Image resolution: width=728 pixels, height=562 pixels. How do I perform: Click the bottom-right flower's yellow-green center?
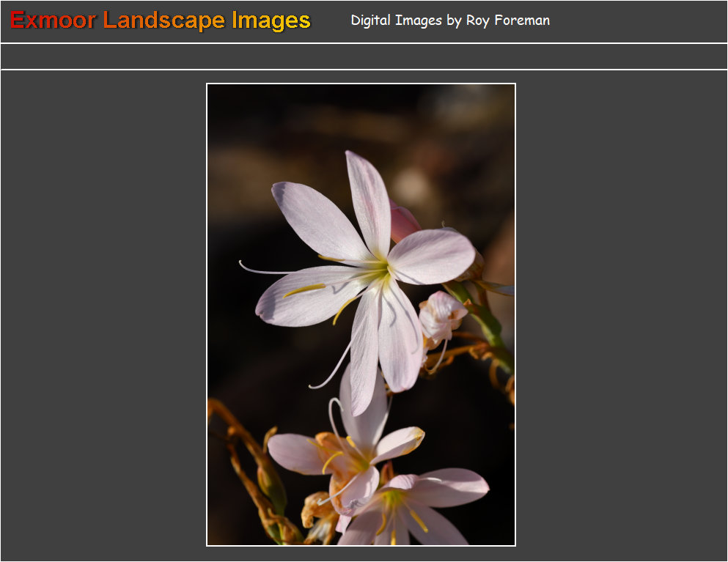(x=394, y=500)
